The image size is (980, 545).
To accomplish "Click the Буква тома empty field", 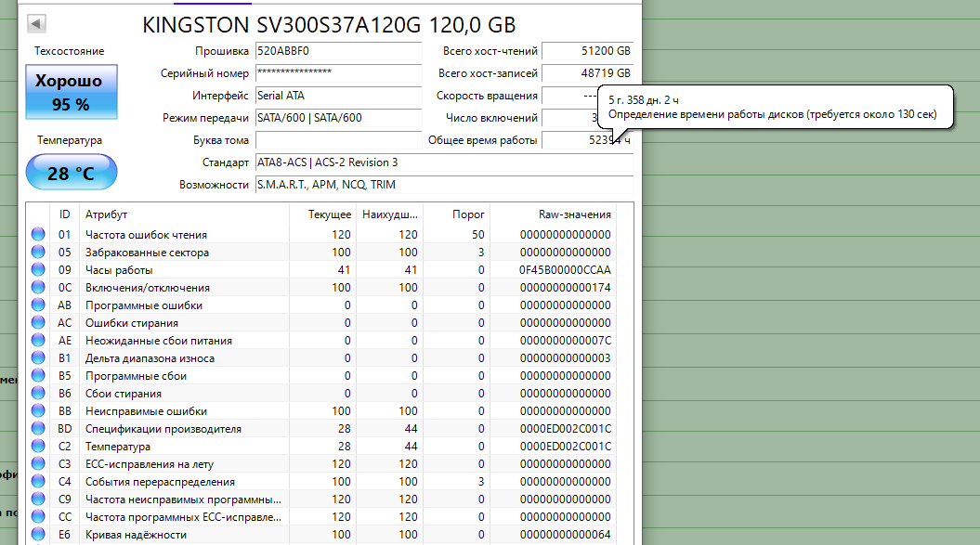I will point(339,140).
